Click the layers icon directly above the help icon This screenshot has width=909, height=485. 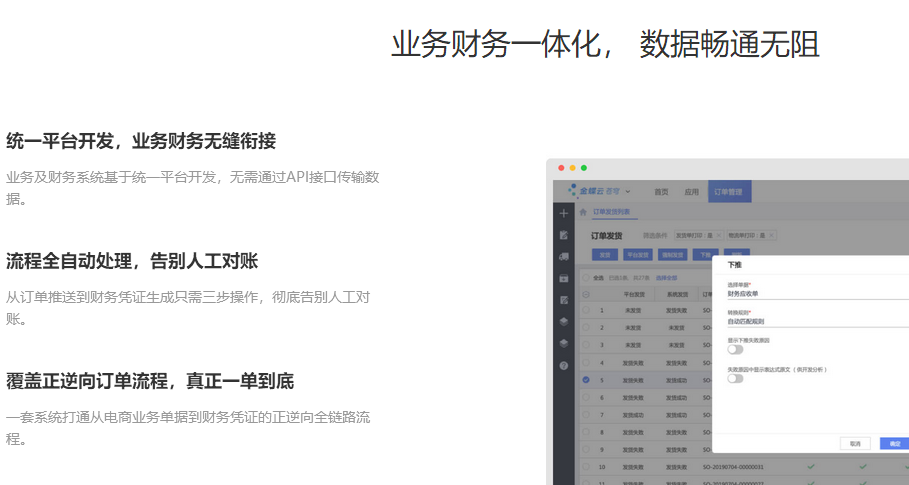click(x=564, y=344)
